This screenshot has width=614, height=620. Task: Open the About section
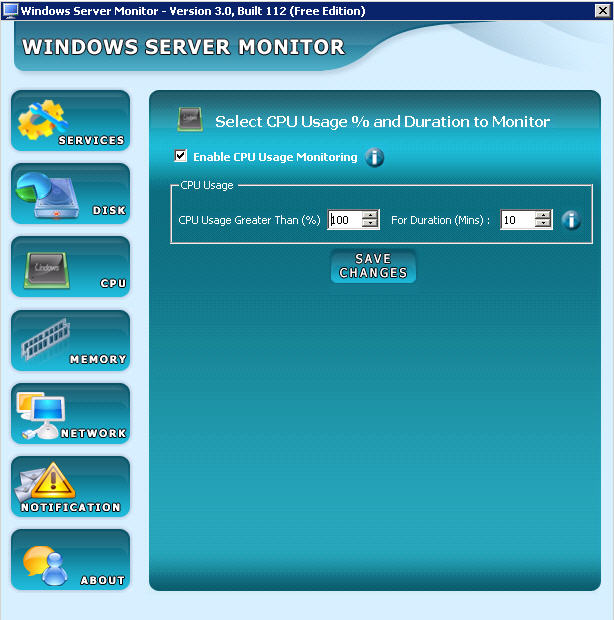point(70,560)
